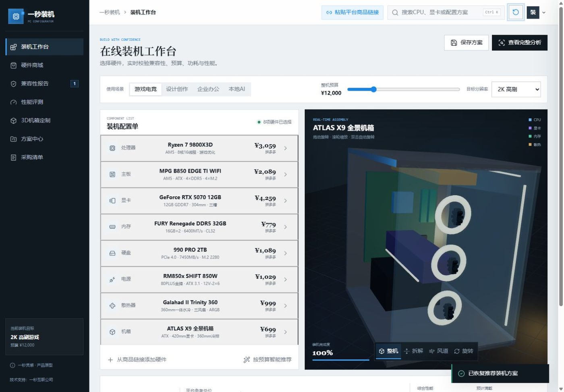Click the 散热器 fan icon
This screenshot has height=392, width=564.
tap(112, 305)
